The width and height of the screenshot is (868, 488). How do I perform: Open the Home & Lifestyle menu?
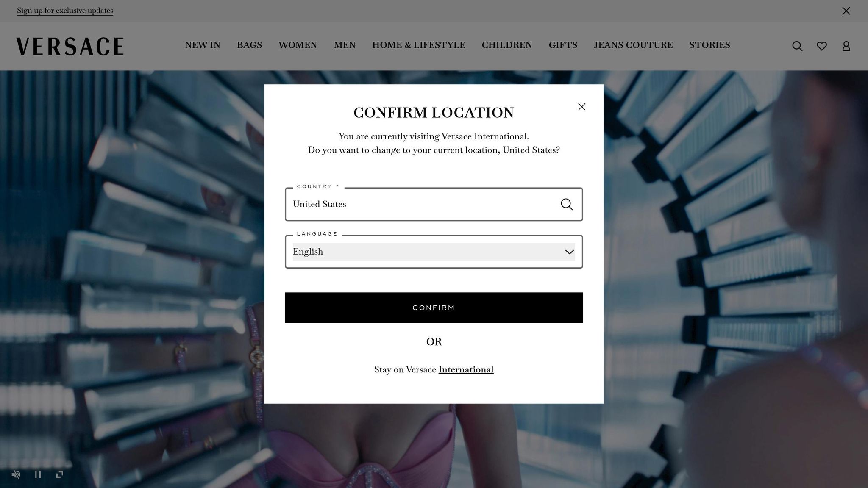pyautogui.click(x=419, y=45)
